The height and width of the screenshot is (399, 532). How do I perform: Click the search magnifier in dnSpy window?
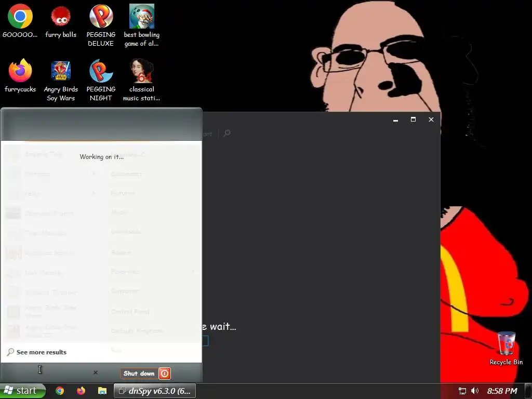227,134
